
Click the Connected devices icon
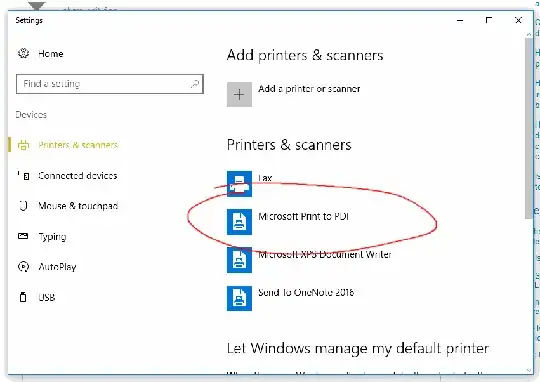click(x=23, y=175)
